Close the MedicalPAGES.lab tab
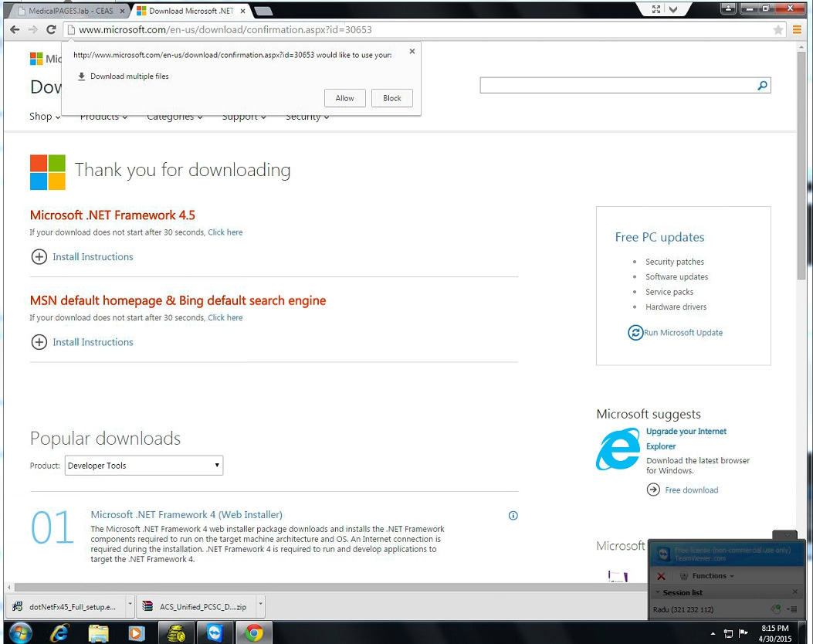The image size is (813, 644). click(122, 11)
